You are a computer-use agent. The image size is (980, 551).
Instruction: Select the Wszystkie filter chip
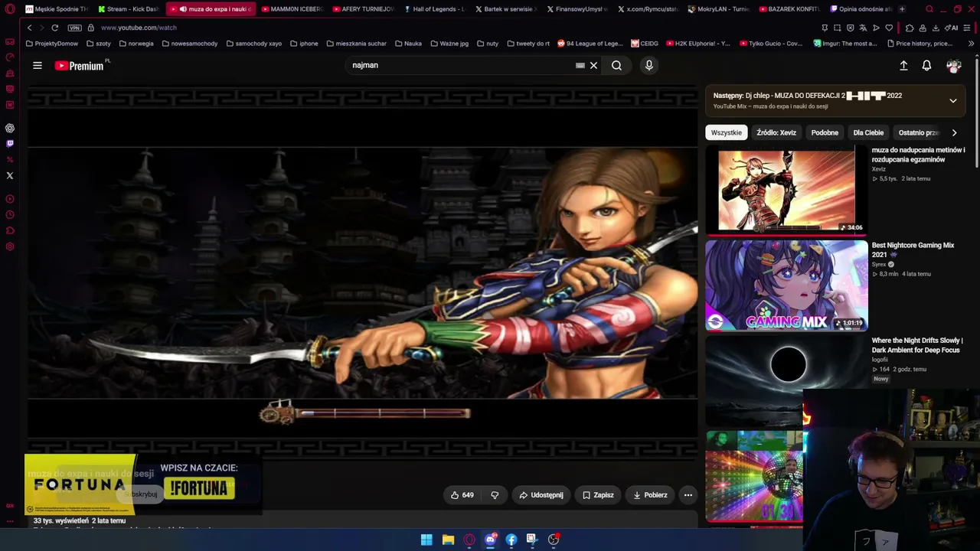coord(726,132)
